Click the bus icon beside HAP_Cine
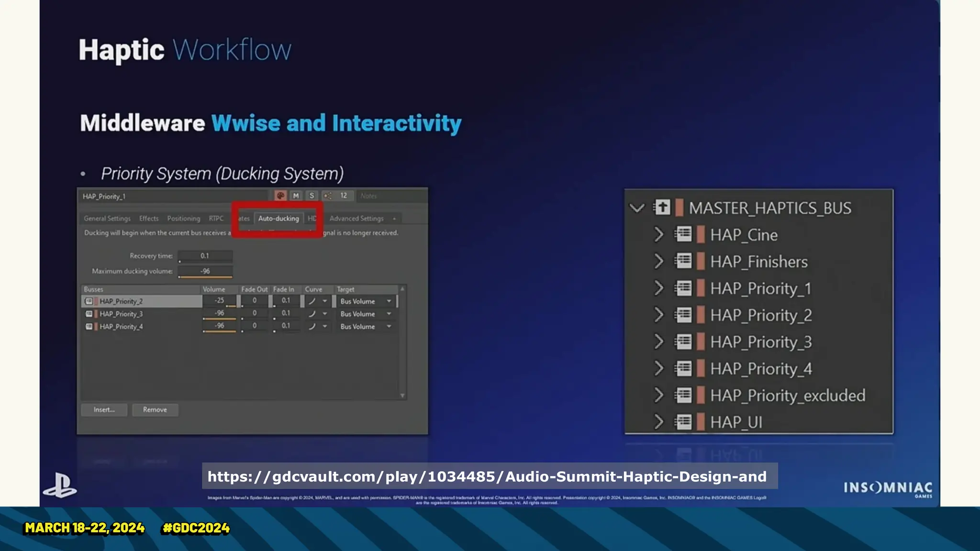Image resolution: width=980 pixels, height=551 pixels. tap(683, 234)
